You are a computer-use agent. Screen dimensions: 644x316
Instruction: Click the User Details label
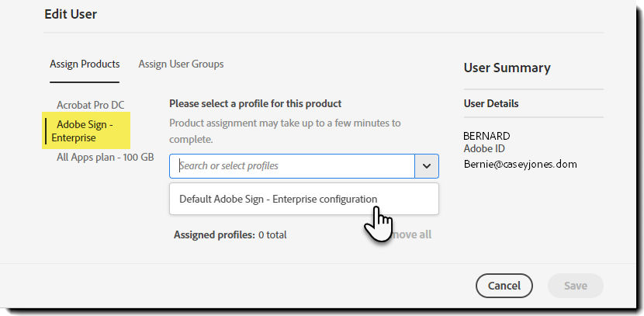(x=491, y=103)
